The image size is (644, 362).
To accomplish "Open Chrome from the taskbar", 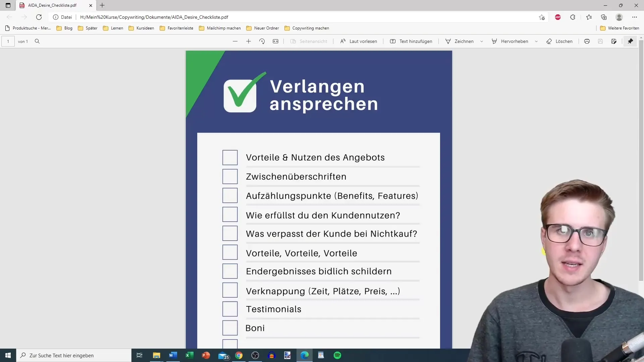I will (239, 355).
